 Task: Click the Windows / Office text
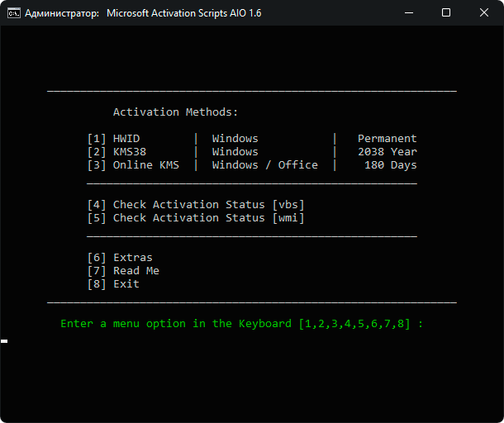[265, 165]
